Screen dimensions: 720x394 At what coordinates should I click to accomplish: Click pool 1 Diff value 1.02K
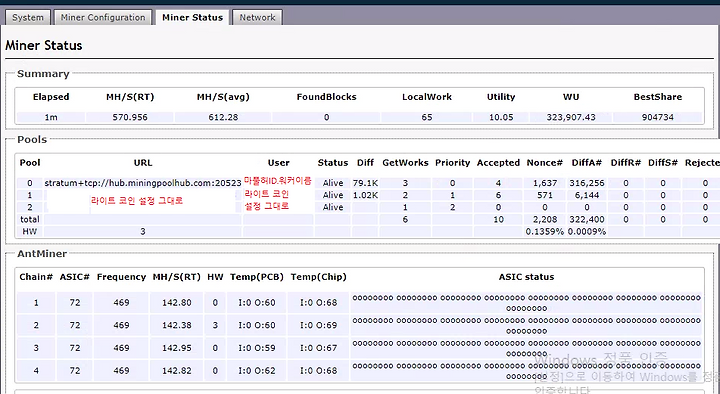click(x=366, y=195)
